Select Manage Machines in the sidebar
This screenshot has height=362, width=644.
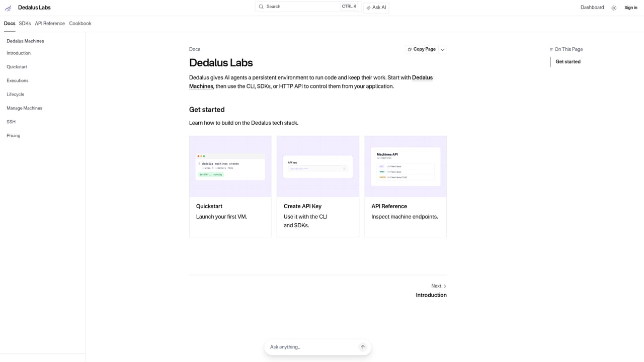[24, 108]
